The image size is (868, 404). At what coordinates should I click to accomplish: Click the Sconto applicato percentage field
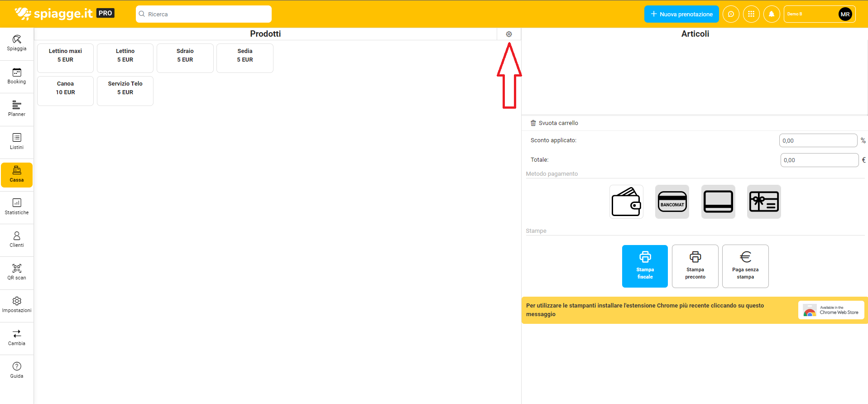(x=818, y=140)
